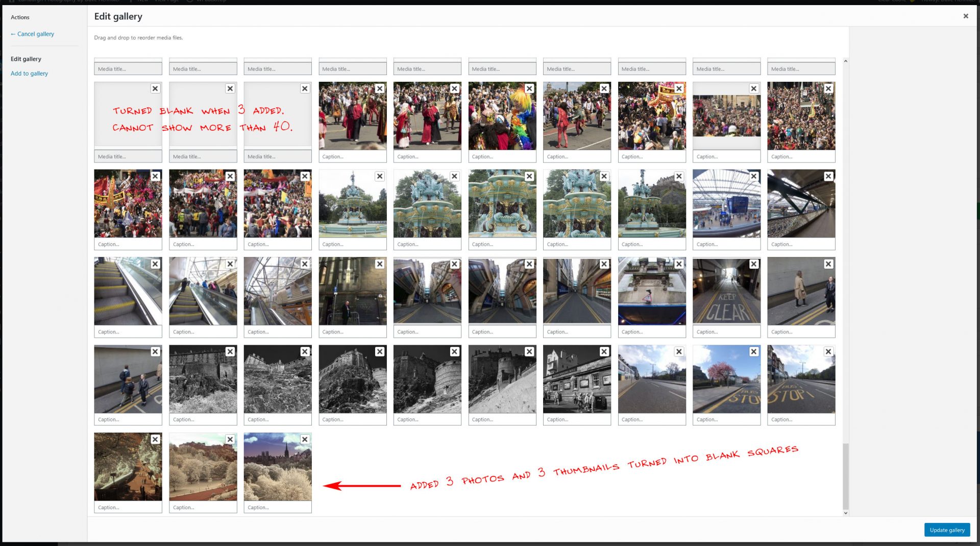Click caption field under woman in coat photo
Viewport: 980px width, 546px height.
point(801,332)
